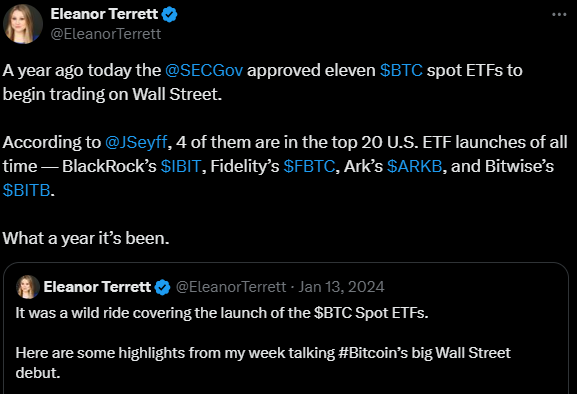Open the $BITB cashtag link

pos(26,190)
